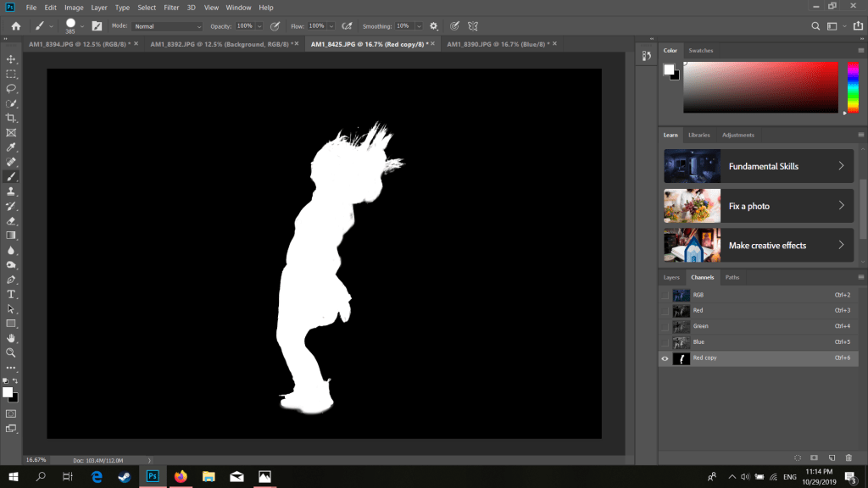Activate the Eraser tool
This screenshot has height=488, width=868.
click(x=11, y=220)
